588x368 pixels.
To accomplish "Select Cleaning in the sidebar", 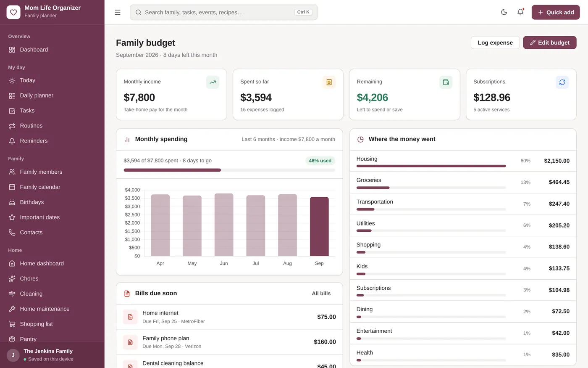I will tap(52, 294).
